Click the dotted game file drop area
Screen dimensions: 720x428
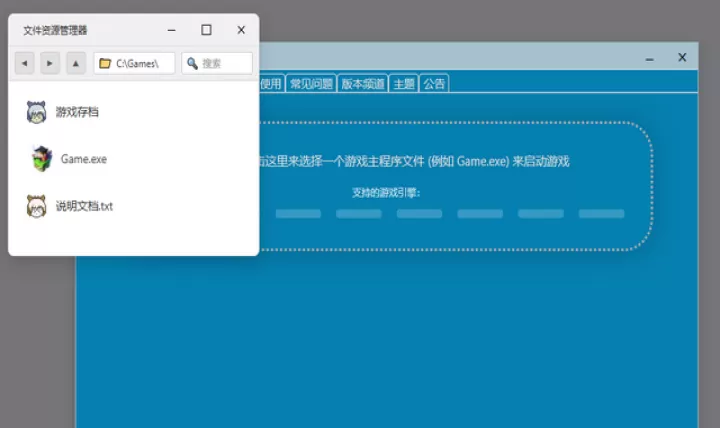[455, 186]
